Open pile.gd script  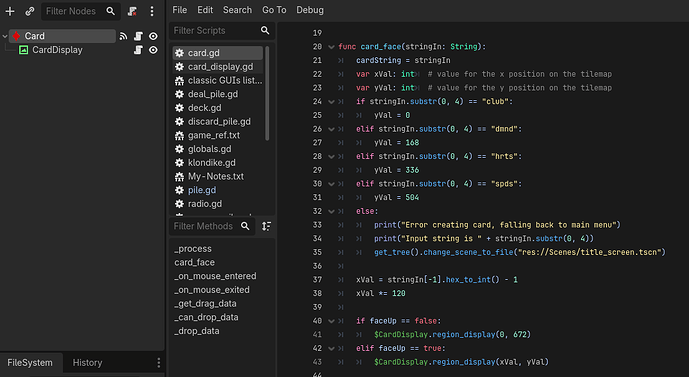[x=218, y=190]
